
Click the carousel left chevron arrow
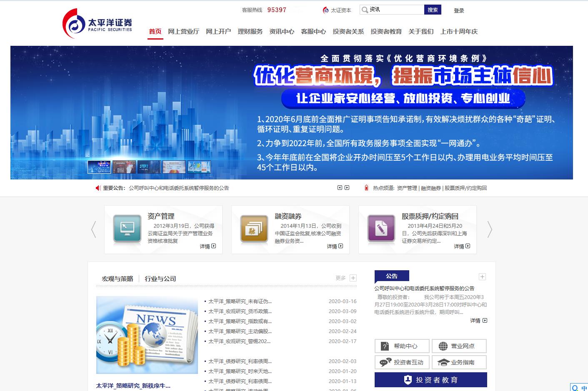click(x=93, y=229)
